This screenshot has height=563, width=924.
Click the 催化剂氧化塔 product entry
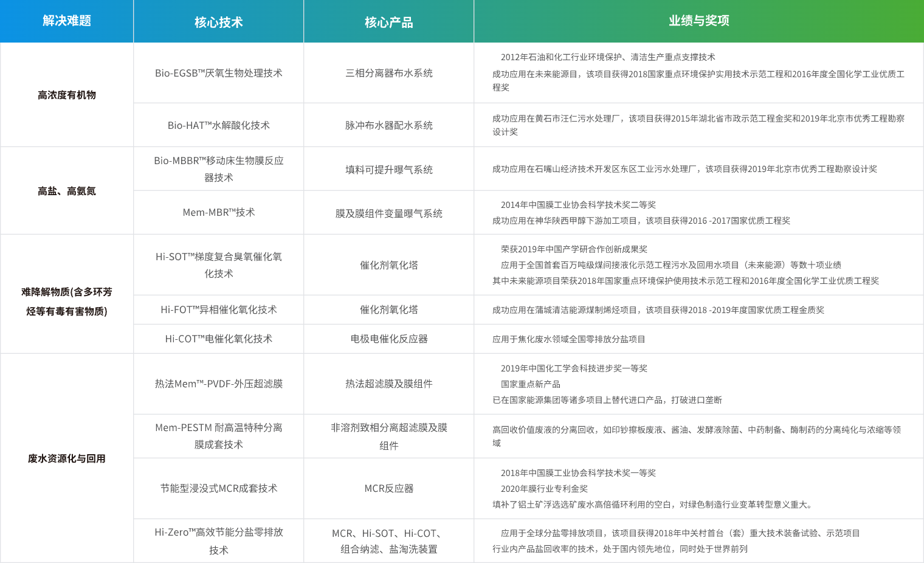tap(388, 264)
